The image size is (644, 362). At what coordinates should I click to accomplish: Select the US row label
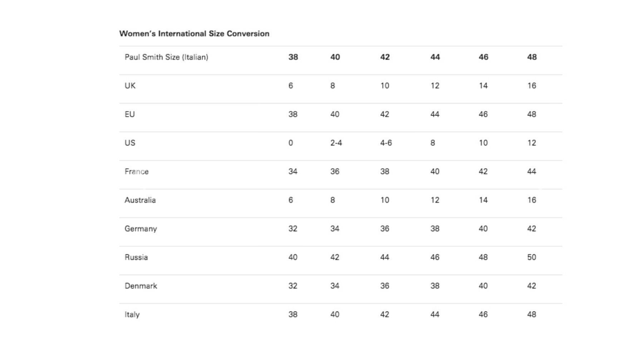tap(130, 143)
